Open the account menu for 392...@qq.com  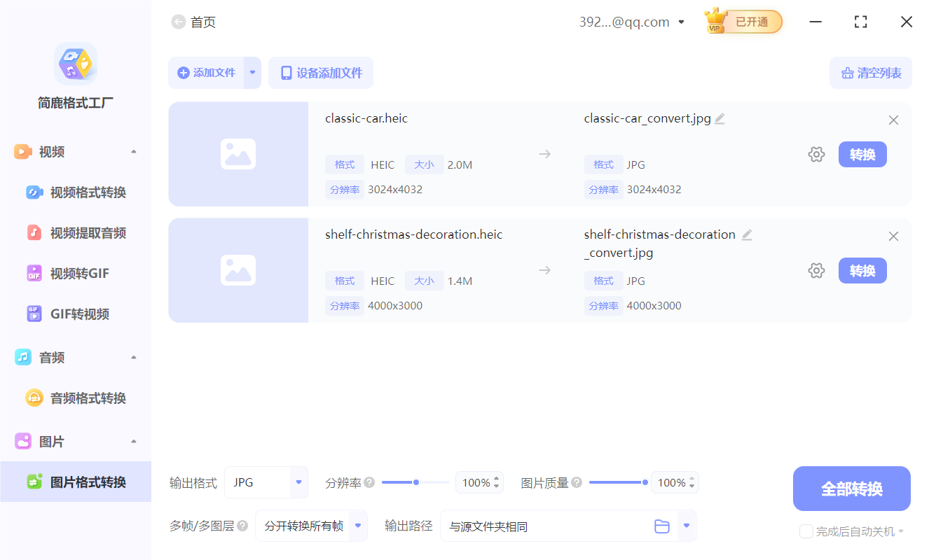tap(633, 22)
